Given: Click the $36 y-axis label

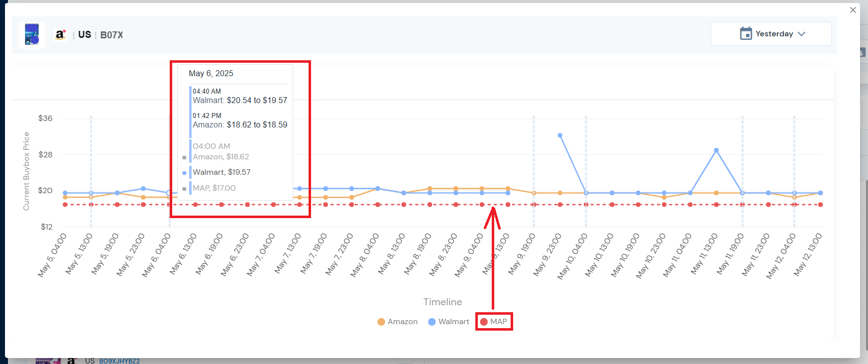Looking at the screenshot, I should coord(45,119).
